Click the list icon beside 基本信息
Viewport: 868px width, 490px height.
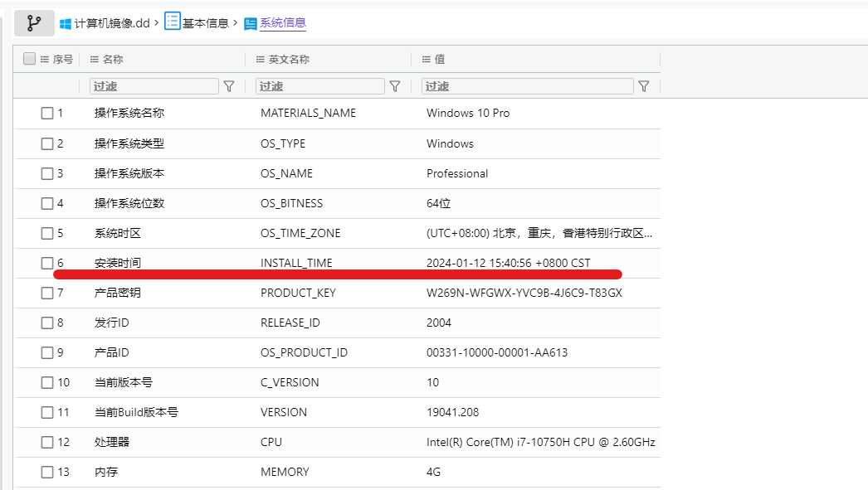coord(172,22)
